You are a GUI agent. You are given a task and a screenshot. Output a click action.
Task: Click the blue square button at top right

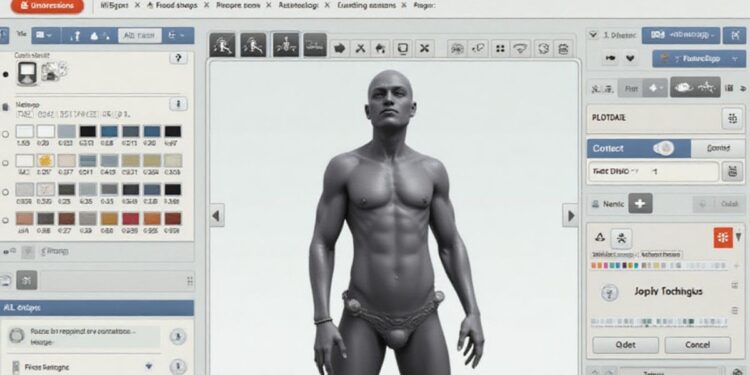click(x=734, y=35)
